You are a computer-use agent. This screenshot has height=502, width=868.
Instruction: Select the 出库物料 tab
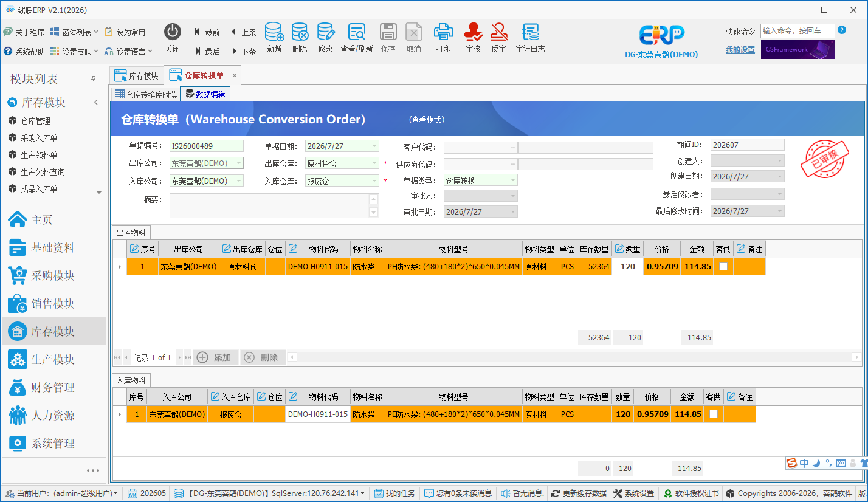pos(131,233)
